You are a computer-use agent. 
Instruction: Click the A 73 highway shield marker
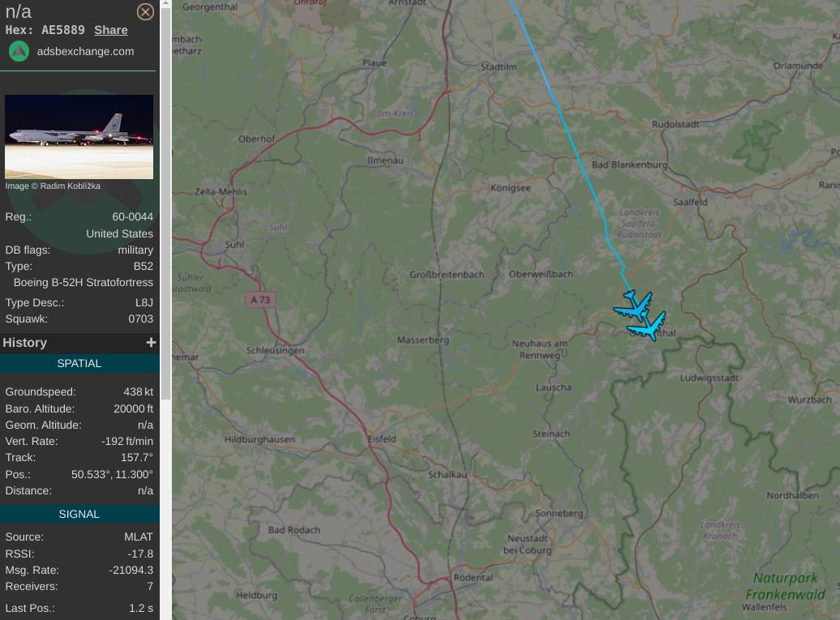point(261,299)
